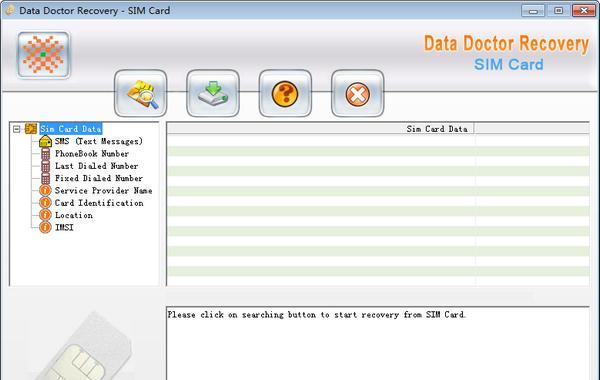Viewport: 600px width, 380px height.
Task: Click the SMS envelope icon
Action: [x=45, y=141]
